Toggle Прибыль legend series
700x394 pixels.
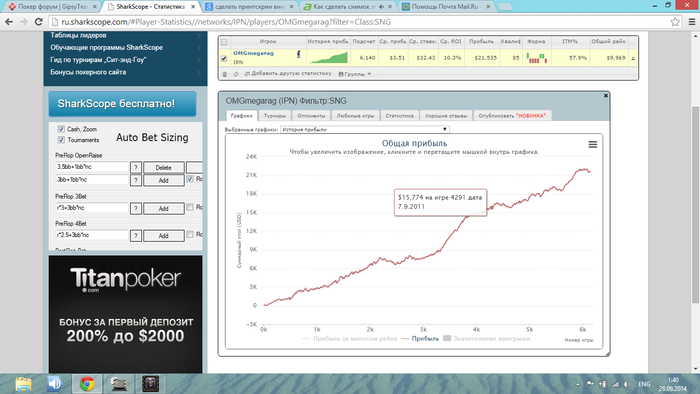click(420, 339)
